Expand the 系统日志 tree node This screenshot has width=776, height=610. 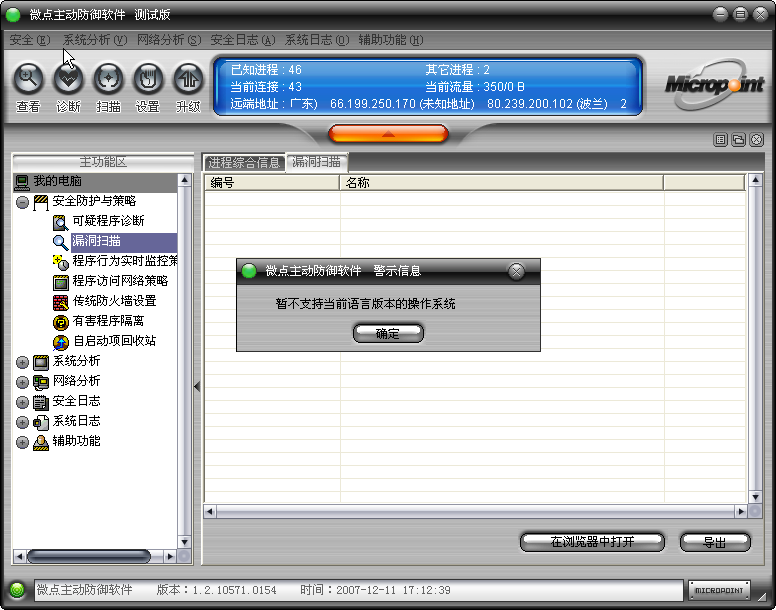(22, 422)
